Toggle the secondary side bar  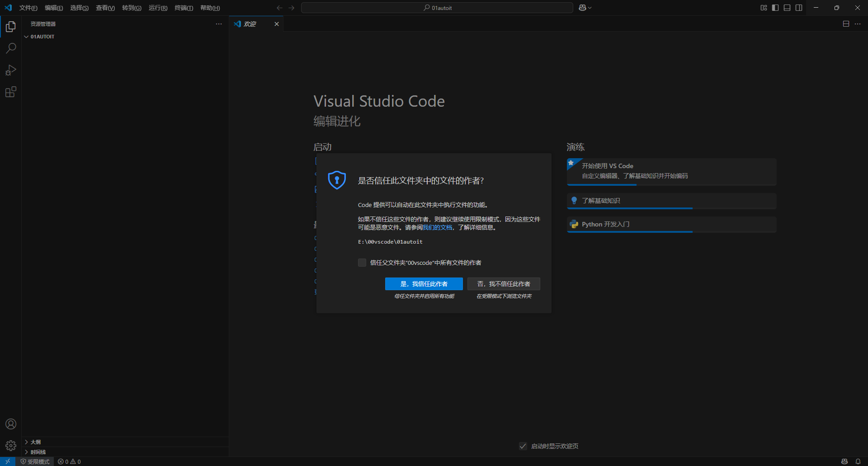point(799,8)
